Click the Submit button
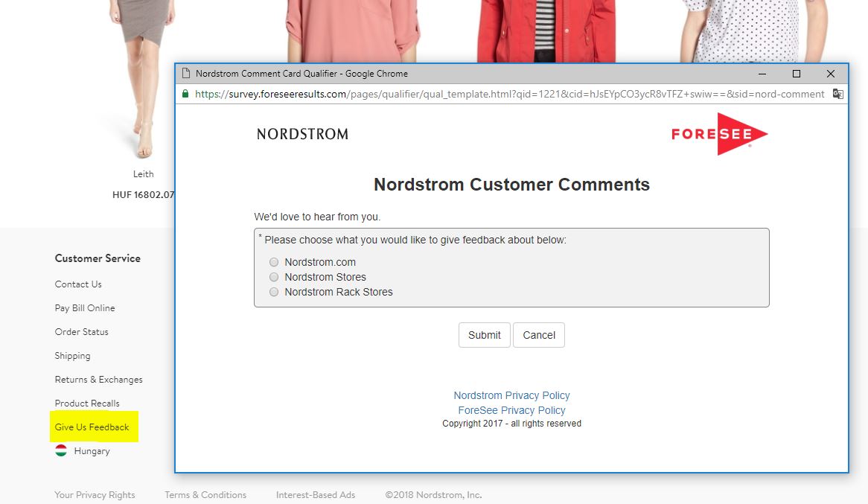868x504 pixels. (x=484, y=335)
